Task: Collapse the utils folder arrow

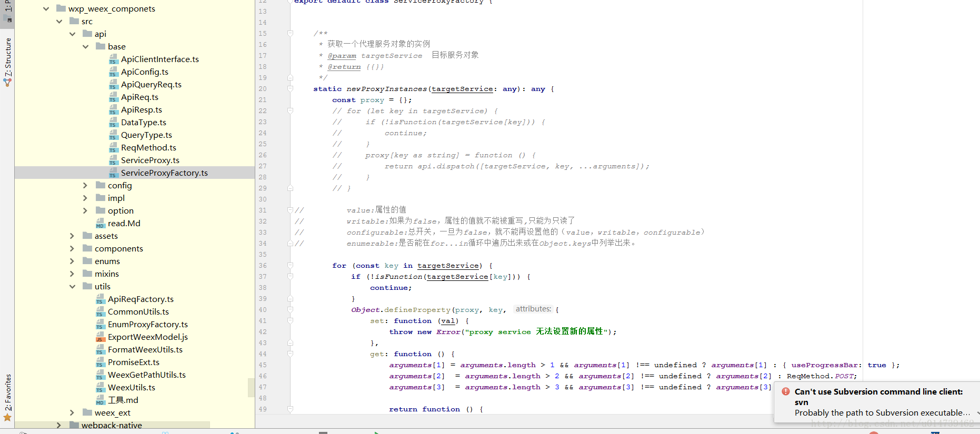Action: pyautogui.click(x=72, y=287)
